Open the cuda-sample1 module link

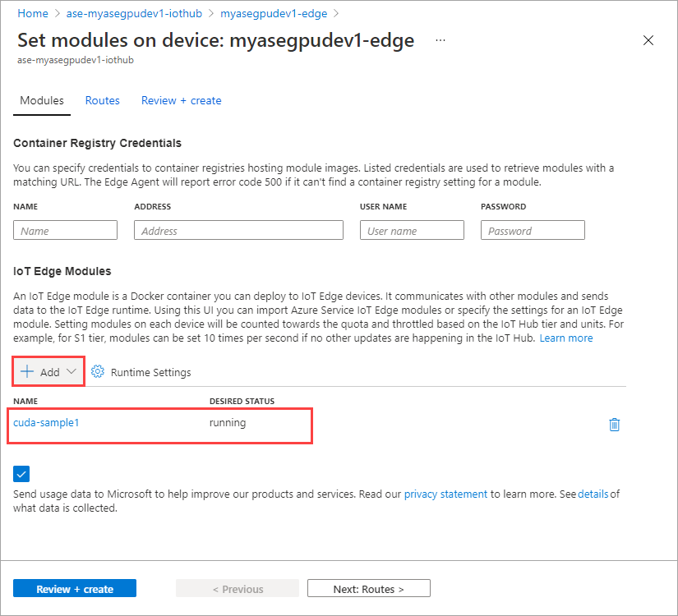point(46,422)
